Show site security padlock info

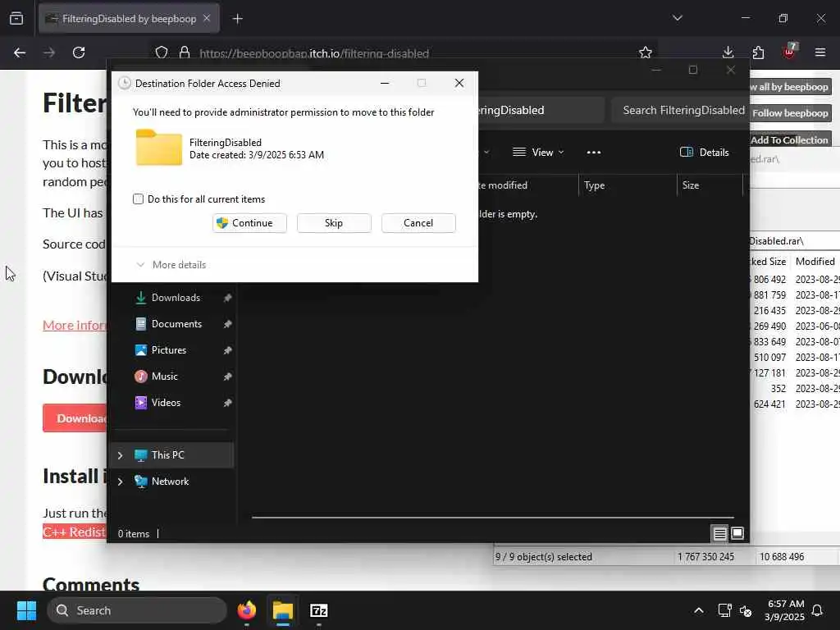coord(185,52)
